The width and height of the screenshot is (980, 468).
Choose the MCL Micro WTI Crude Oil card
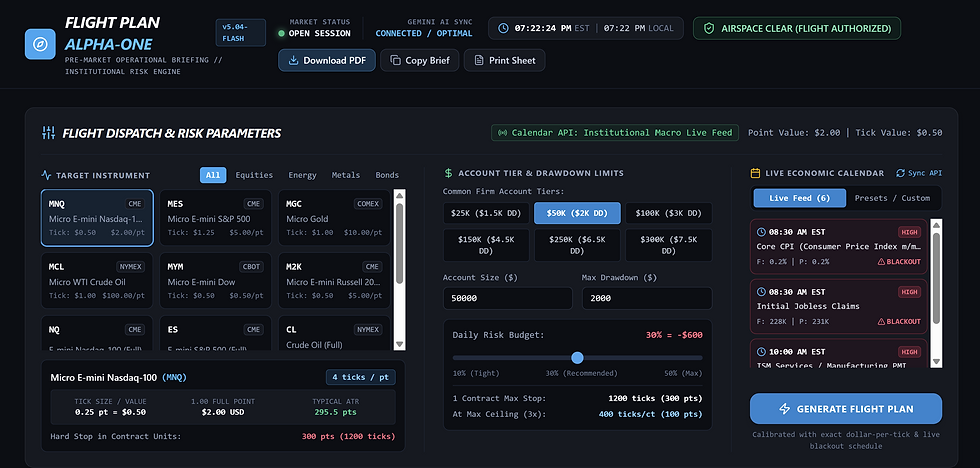pos(97,281)
